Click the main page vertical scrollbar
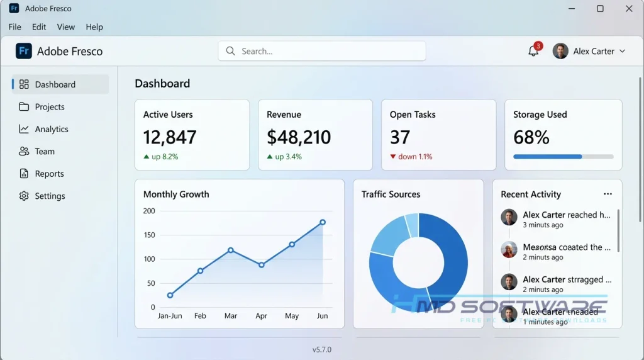The height and width of the screenshot is (360, 644). tap(640, 150)
